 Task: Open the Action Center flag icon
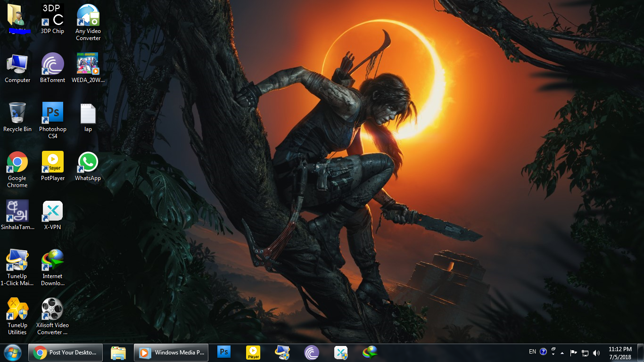pos(574,353)
